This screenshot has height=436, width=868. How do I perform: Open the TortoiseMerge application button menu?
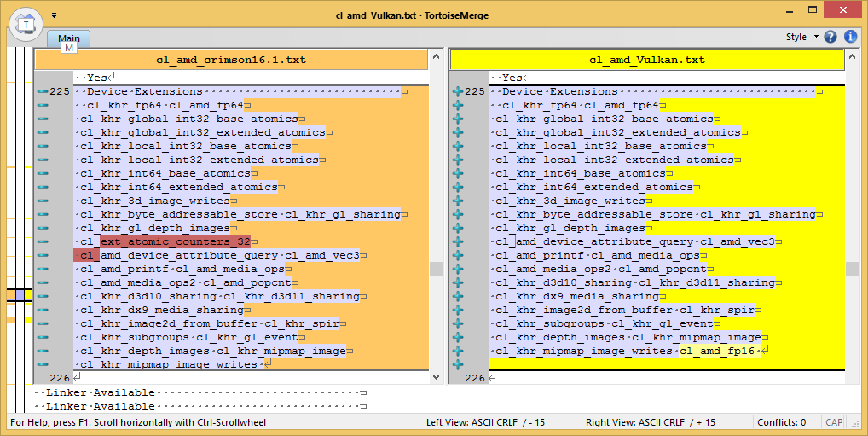[27, 25]
